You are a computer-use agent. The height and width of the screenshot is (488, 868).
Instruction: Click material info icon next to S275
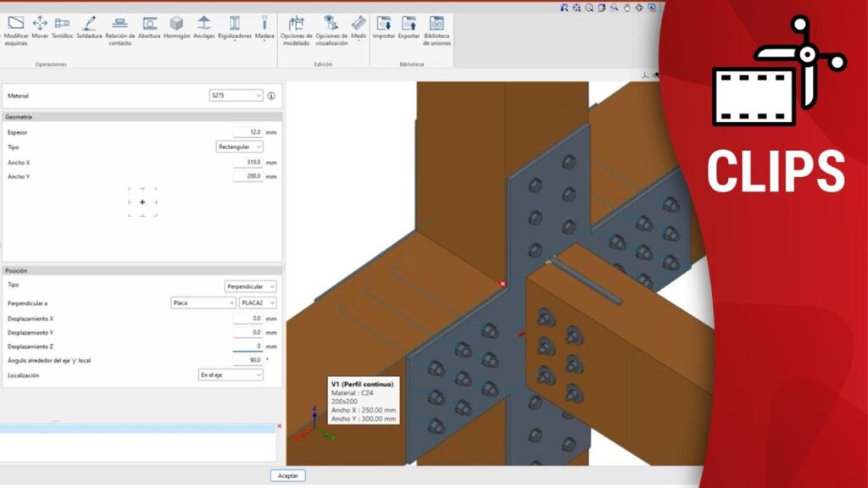pyautogui.click(x=271, y=96)
